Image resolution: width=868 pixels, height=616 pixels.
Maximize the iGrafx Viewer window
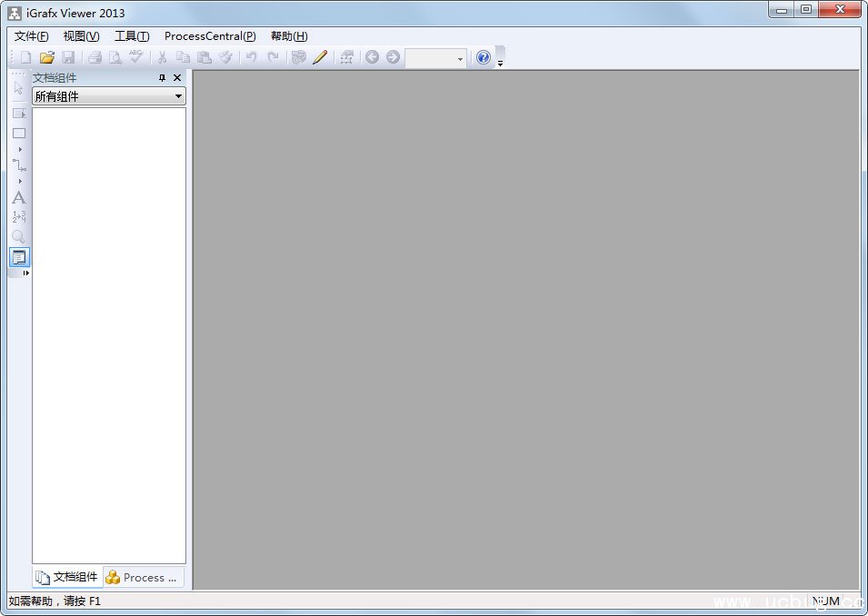(x=806, y=9)
